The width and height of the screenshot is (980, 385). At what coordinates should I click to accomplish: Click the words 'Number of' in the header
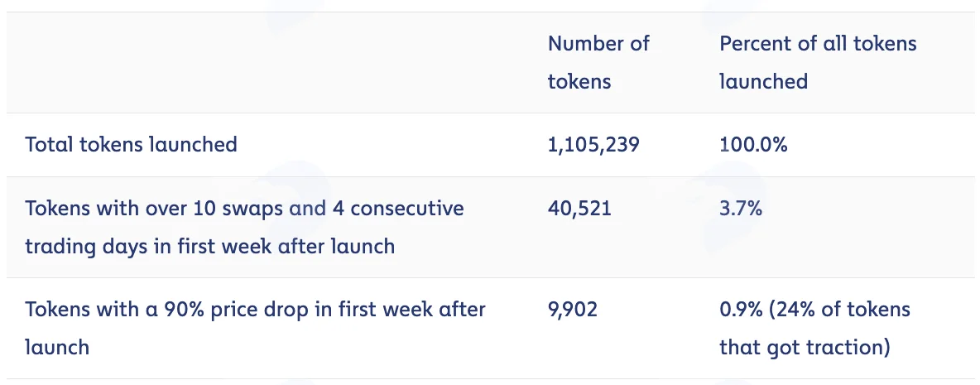[598, 44]
